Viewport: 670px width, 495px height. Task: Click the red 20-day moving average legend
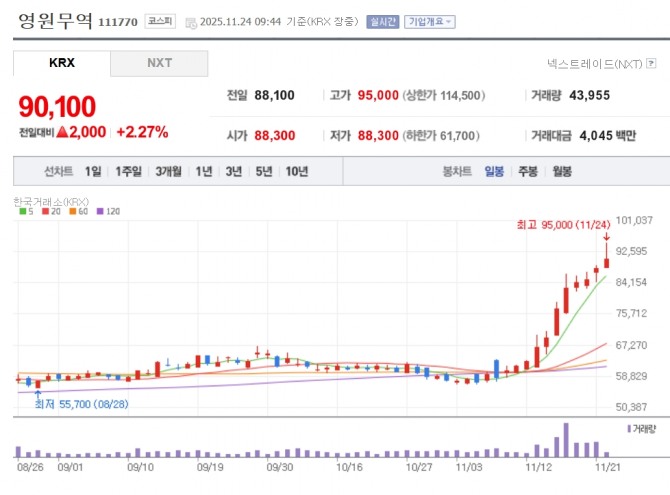51,212
